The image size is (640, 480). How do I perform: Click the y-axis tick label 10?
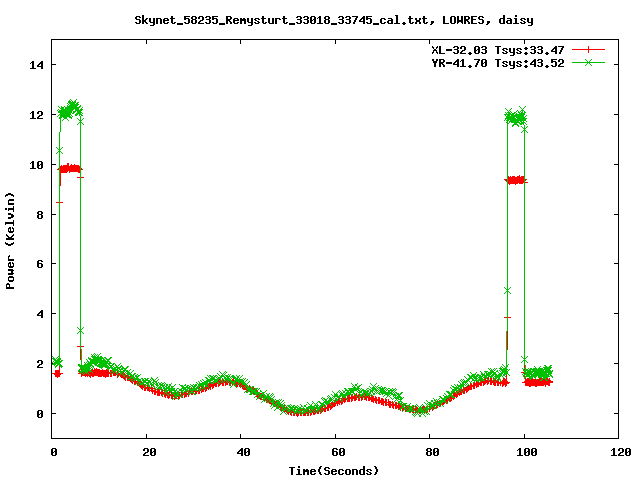[36, 165]
